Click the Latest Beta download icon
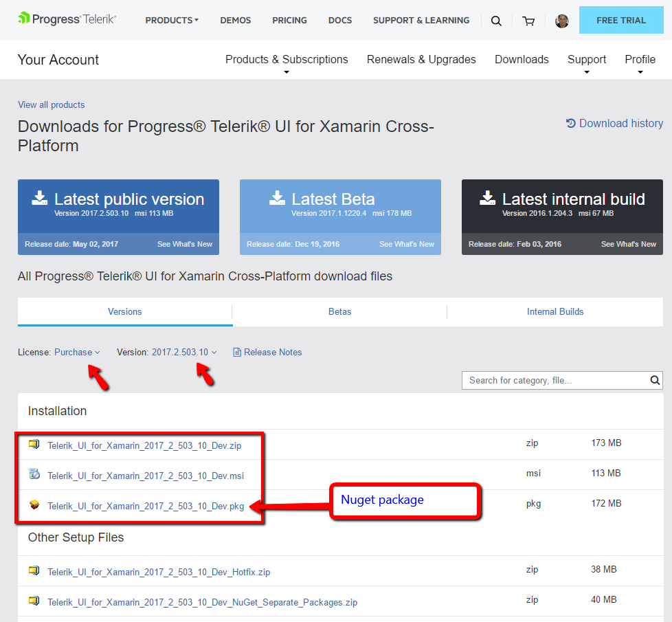The image size is (672, 622). click(x=278, y=198)
